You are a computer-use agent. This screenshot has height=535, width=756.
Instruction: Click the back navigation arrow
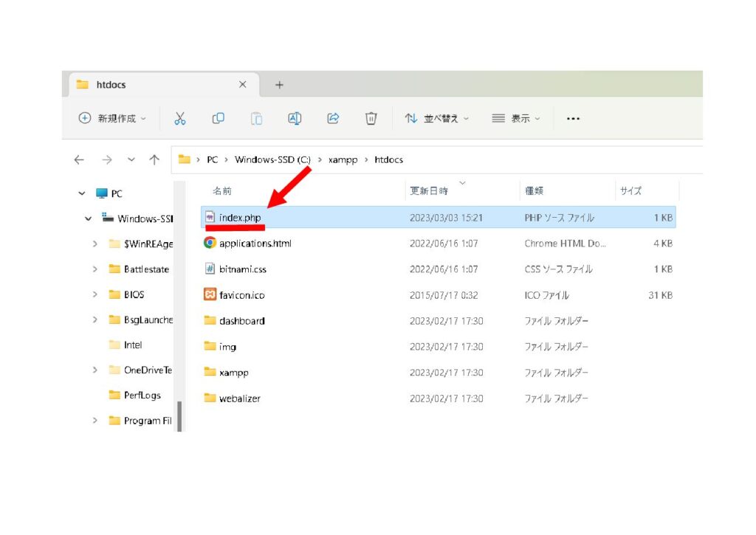point(79,159)
